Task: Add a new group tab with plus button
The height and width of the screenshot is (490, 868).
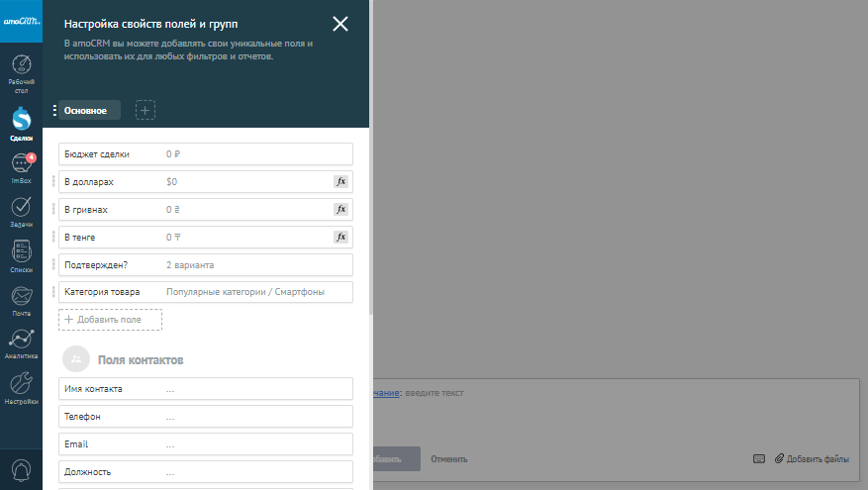Action: [x=145, y=111]
